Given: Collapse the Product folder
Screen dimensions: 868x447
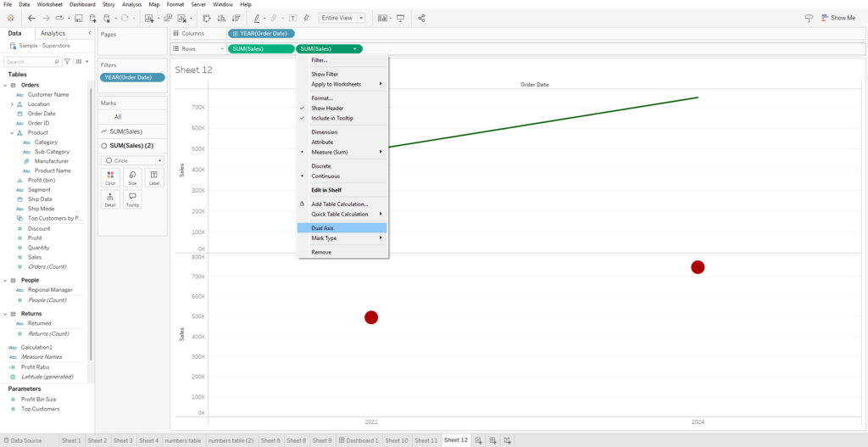Looking at the screenshot, I should click(x=12, y=133).
